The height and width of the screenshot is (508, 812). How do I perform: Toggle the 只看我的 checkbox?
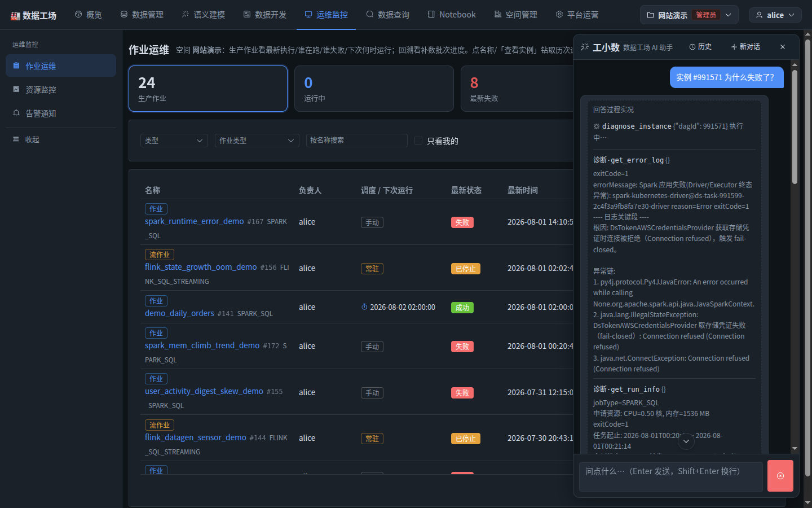click(x=418, y=141)
